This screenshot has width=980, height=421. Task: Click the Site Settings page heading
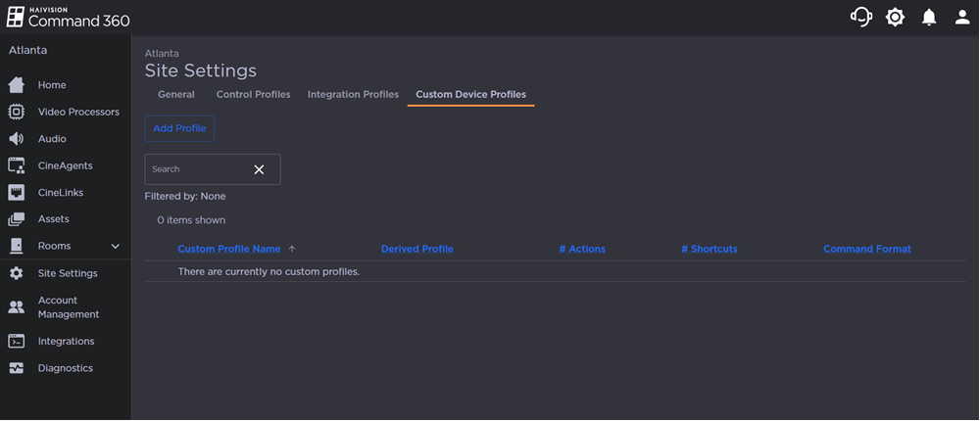201,70
